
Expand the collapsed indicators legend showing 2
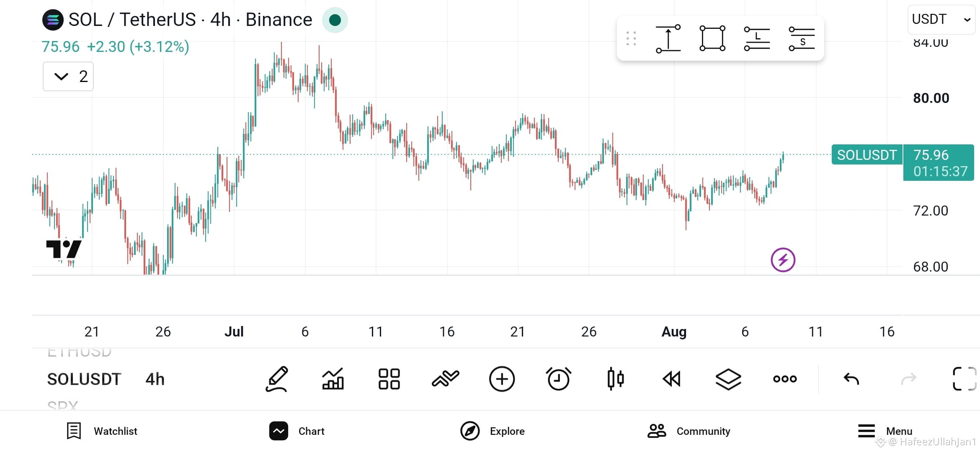[68, 77]
